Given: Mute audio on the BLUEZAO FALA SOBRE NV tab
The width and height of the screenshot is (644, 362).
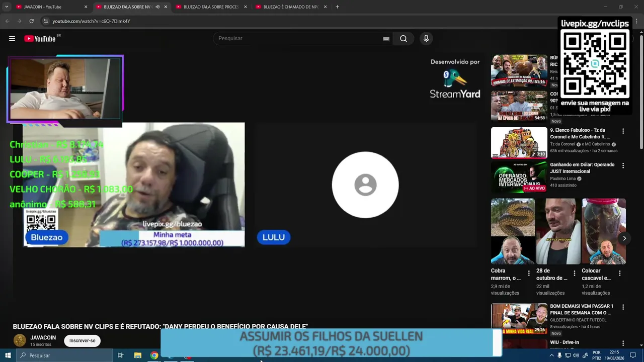Looking at the screenshot, I should pos(157,7).
